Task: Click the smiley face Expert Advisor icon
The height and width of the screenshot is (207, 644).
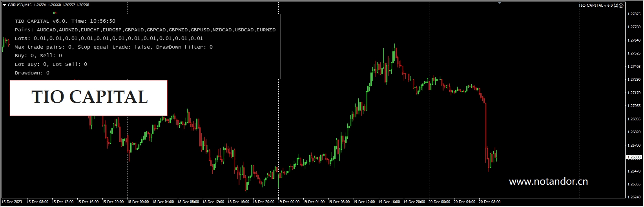Action: (621, 5)
